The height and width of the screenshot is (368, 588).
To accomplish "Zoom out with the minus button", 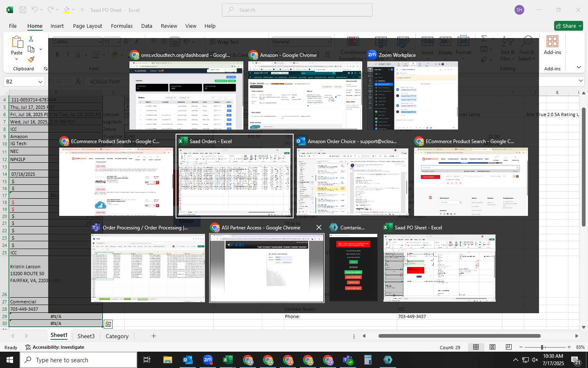I will [x=521, y=347].
